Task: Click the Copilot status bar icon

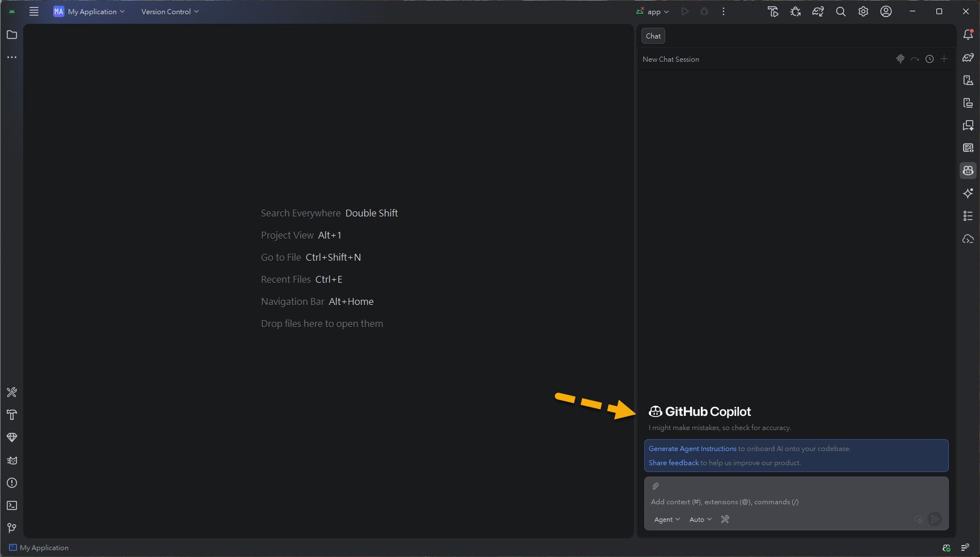Action: [x=946, y=547]
